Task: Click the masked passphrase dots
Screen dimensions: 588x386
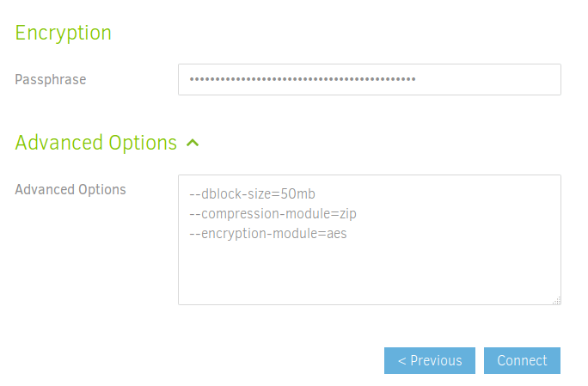Action: 302,80
